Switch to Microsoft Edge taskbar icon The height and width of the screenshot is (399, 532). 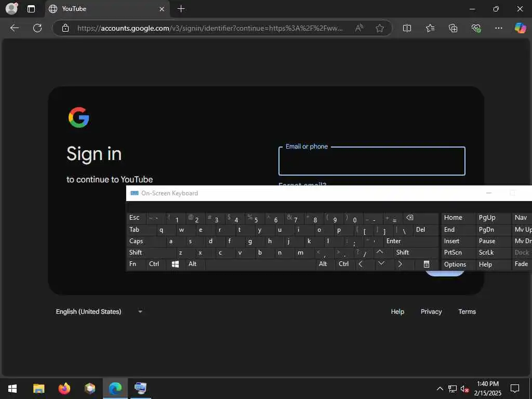(115, 389)
